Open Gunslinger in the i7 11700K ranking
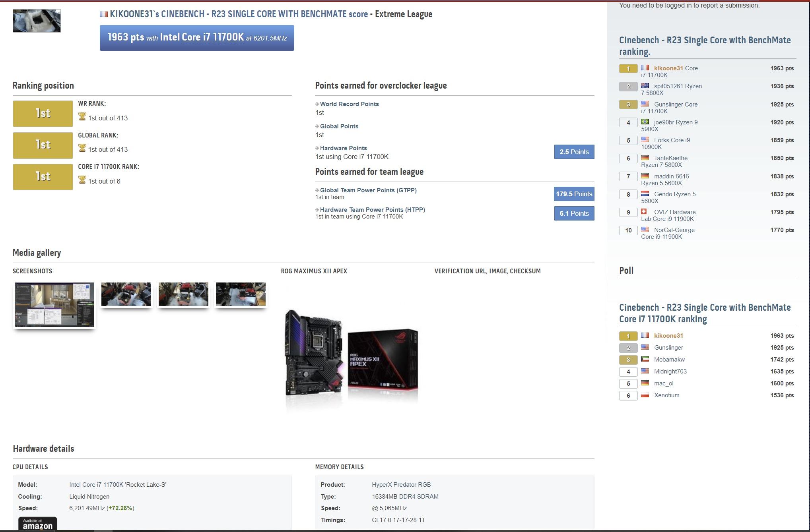This screenshot has height=532, width=810. 668,348
